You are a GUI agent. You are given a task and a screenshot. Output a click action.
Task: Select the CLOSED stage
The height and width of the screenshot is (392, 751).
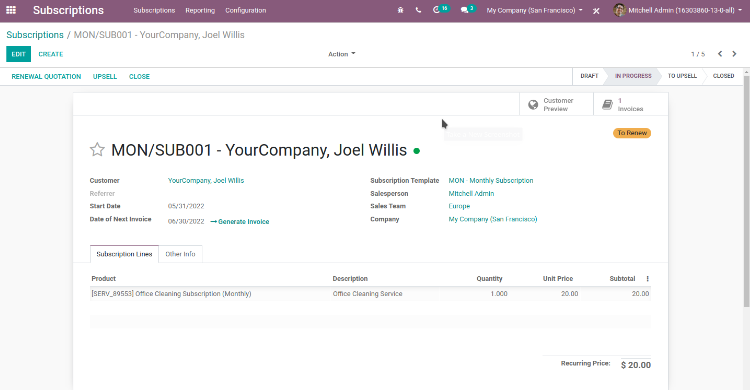[723, 76]
